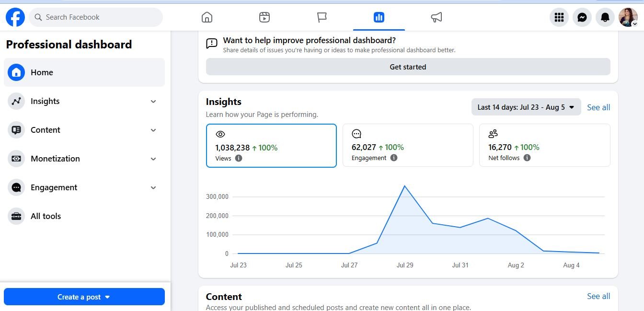
Task: Select the Views metric card
Action: point(271,146)
